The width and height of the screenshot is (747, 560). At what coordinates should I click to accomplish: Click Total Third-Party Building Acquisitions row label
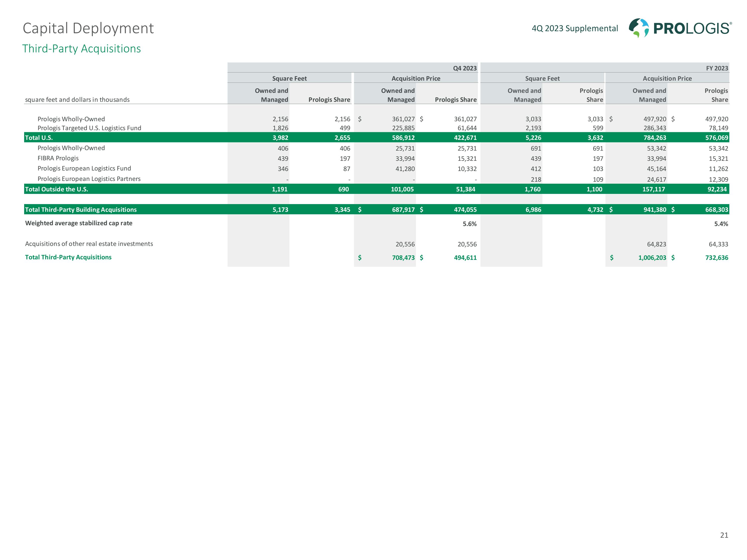coord(81,210)
